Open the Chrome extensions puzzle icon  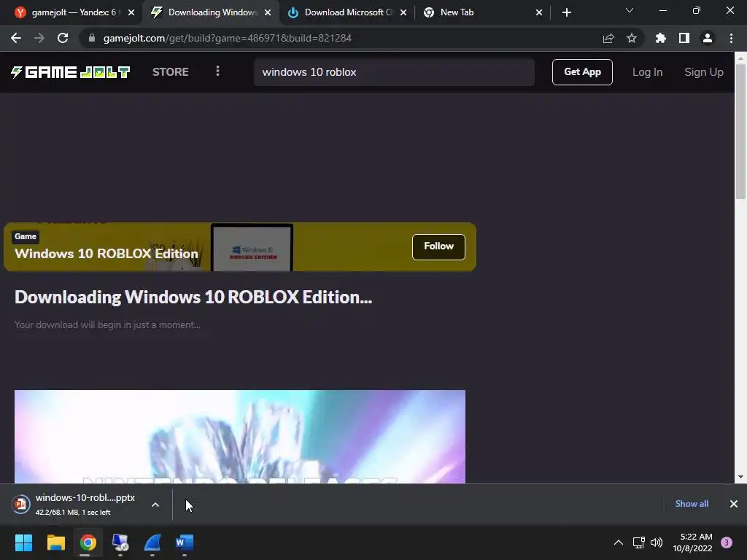661,38
